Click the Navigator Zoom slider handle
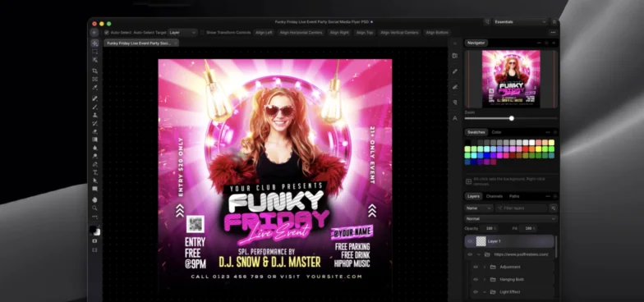The height and width of the screenshot is (302, 644). point(511,118)
